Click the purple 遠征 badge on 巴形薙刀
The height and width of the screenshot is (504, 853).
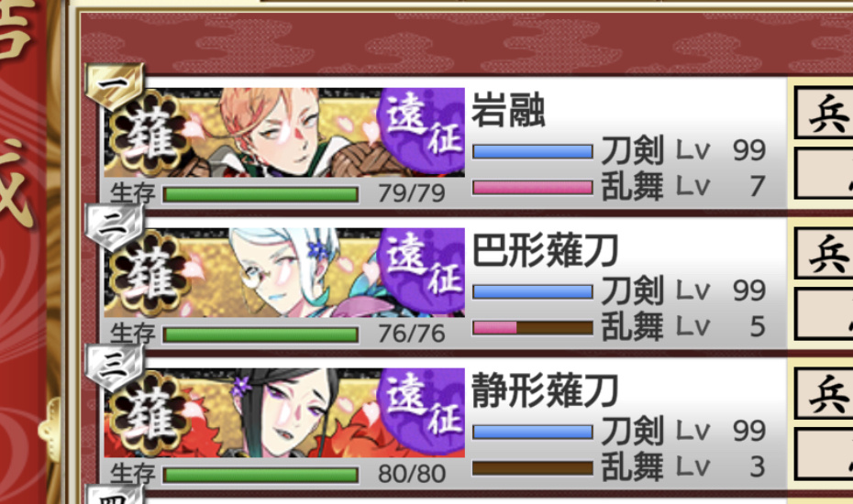coord(421,270)
